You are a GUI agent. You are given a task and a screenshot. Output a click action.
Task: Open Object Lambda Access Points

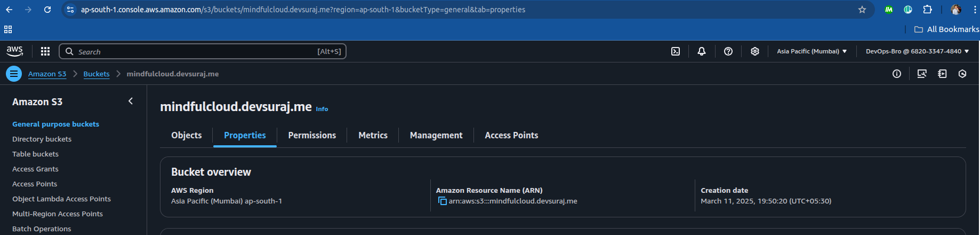[x=61, y=199]
